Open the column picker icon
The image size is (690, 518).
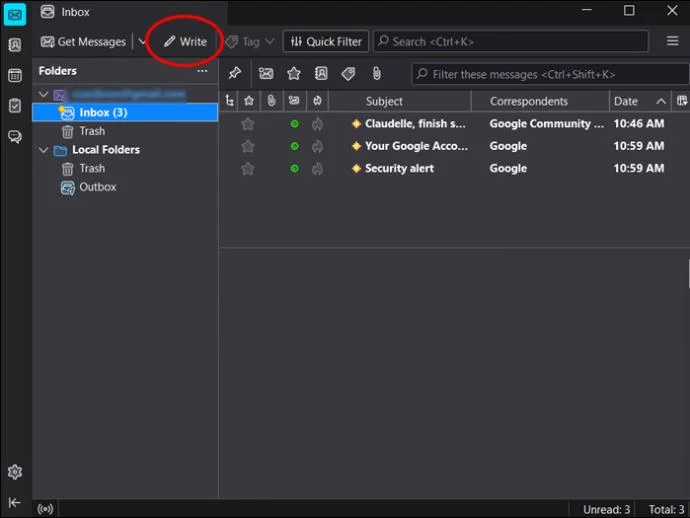682,101
